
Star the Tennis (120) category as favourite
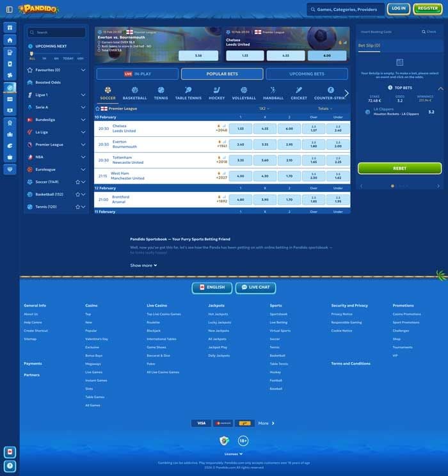(77, 207)
